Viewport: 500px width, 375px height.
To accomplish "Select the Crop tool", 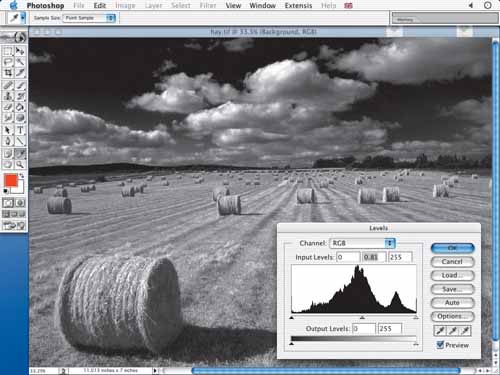I will (8, 73).
